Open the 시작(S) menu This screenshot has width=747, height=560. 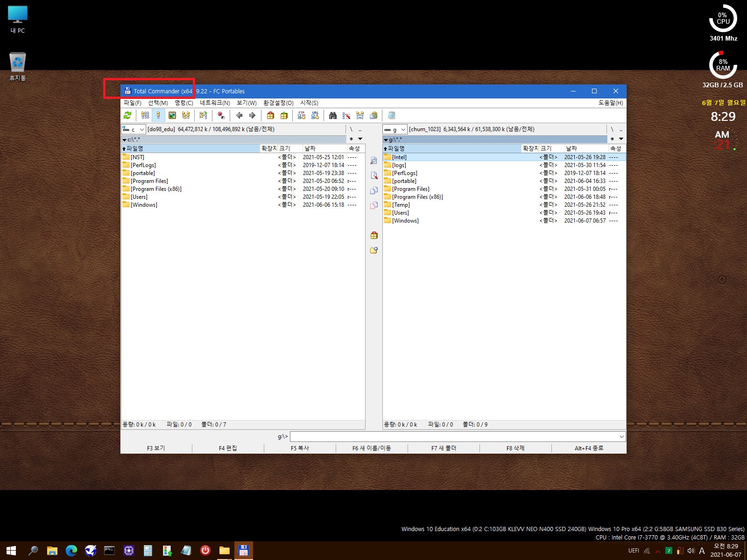(309, 103)
